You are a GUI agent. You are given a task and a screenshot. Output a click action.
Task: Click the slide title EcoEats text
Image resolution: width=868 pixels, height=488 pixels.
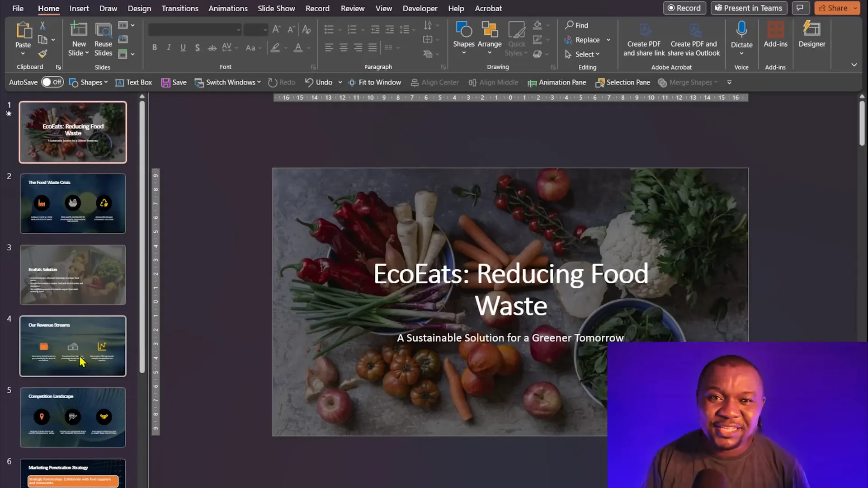[511, 289]
